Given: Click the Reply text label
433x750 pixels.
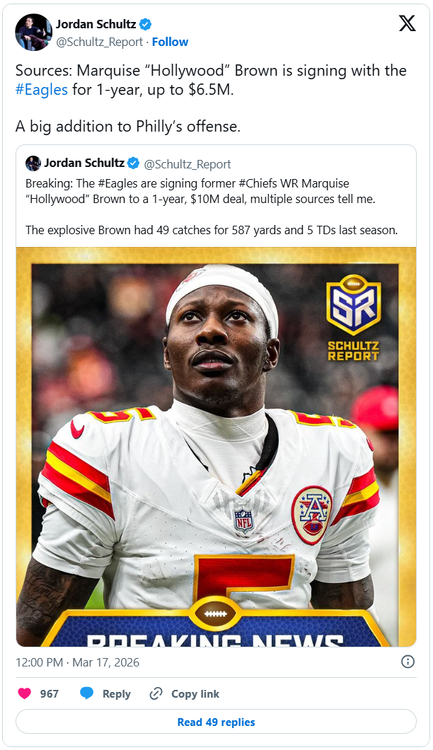Looking at the screenshot, I should pyautogui.click(x=116, y=694).
